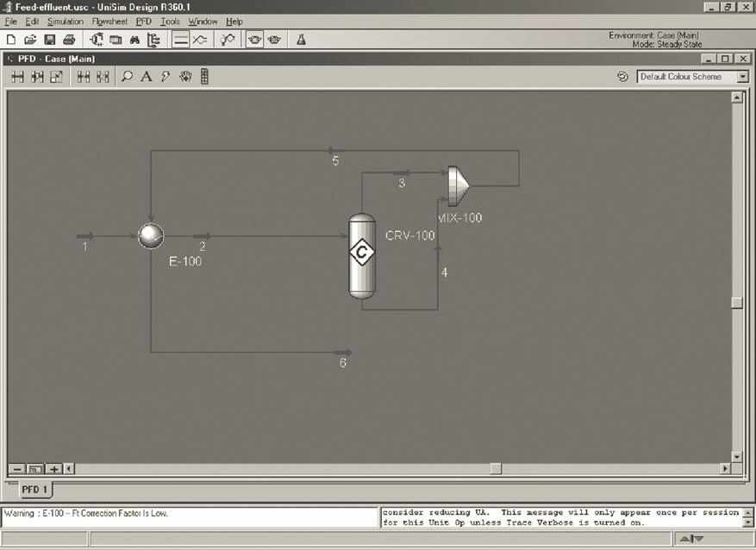Viewport: 756px width, 550px height.
Task: Click the zoom in plus button
Action: coord(53,469)
